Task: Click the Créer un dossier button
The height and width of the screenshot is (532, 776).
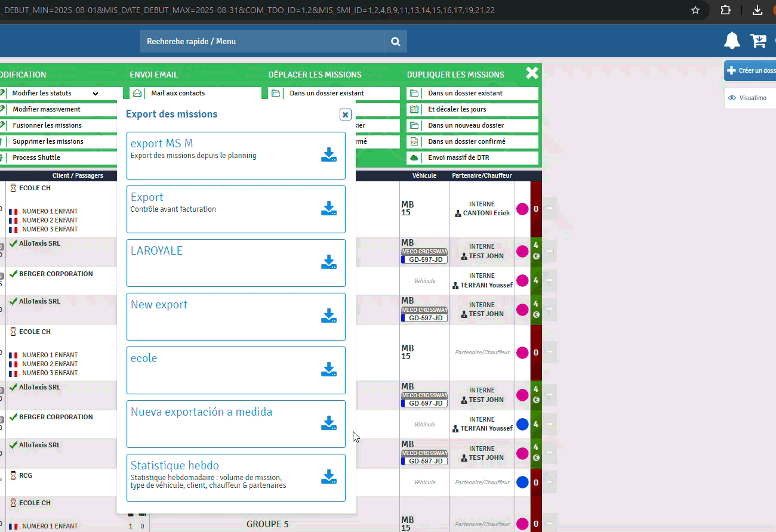Action: (x=750, y=70)
